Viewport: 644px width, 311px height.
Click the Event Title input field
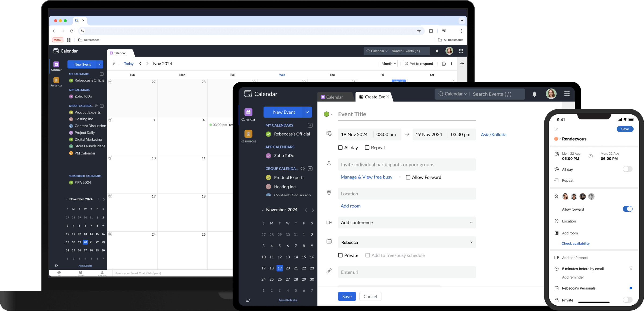[407, 114]
